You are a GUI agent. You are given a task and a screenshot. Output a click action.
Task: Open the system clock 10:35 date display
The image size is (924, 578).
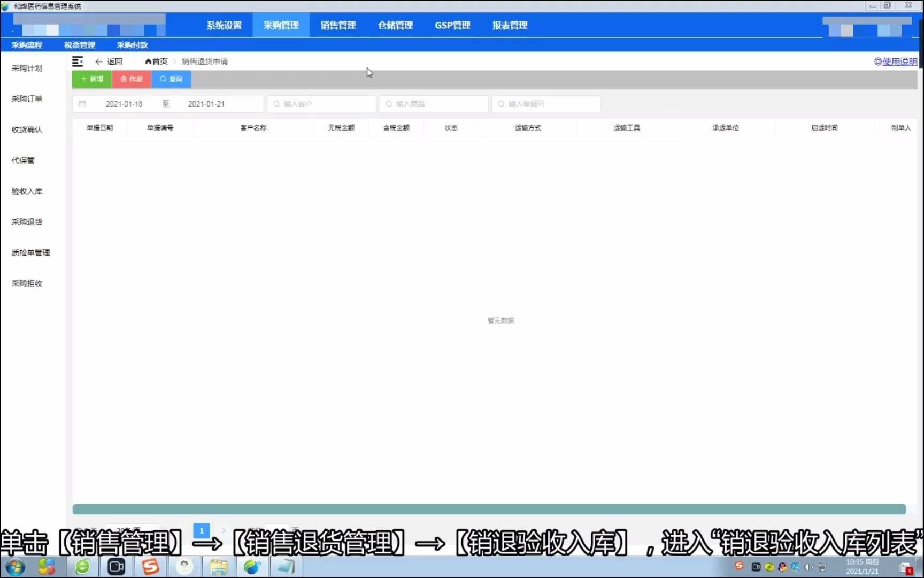(862, 567)
